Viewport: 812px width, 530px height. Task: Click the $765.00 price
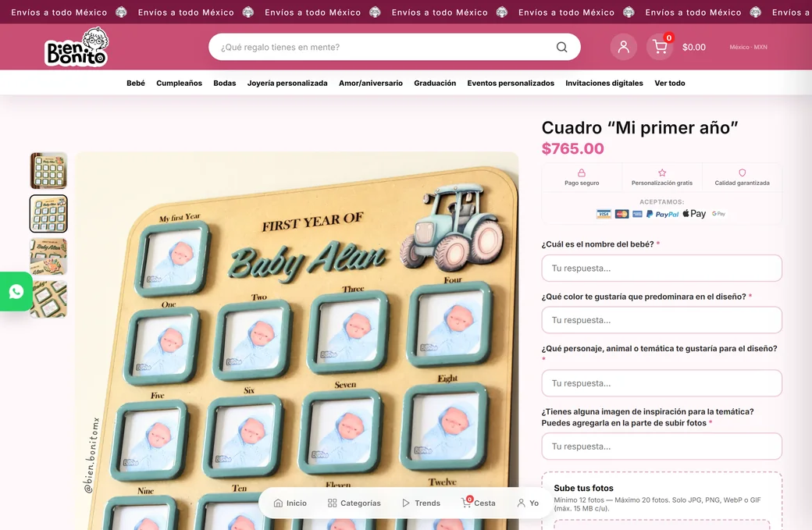(573, 148)
